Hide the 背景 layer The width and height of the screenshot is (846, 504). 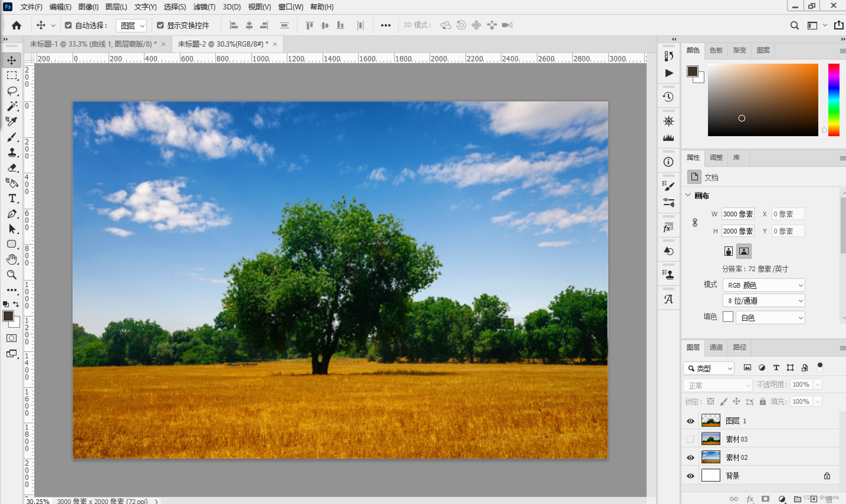(x=690, y=476)
